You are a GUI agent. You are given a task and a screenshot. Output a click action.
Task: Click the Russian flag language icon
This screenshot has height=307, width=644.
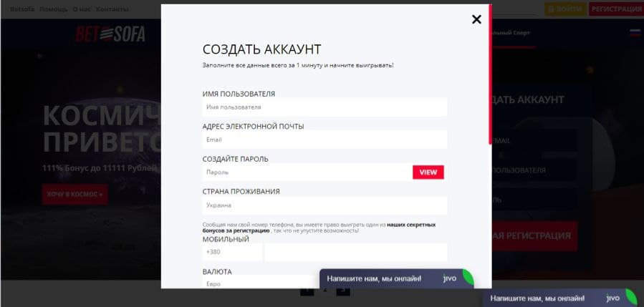[635, 33]
